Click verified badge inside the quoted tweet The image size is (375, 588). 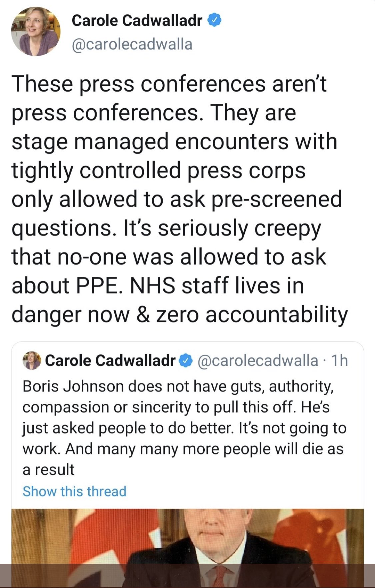point(186,361)
